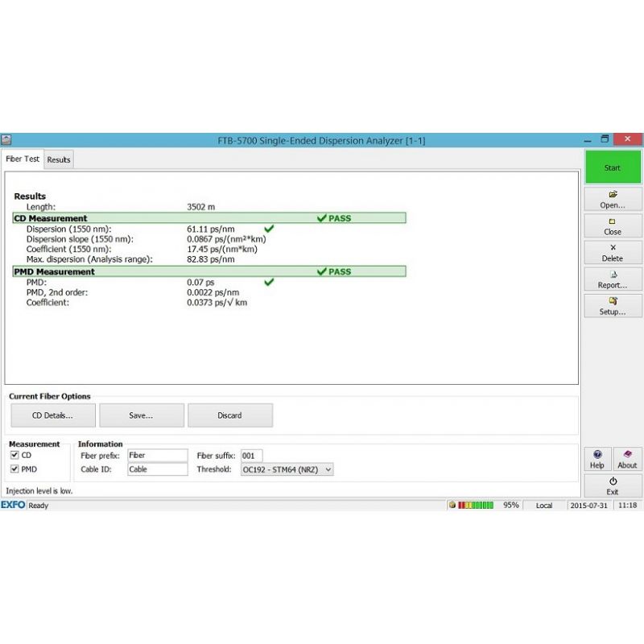Select the Max. dispersion value 82.83 ps/nm
The width and height of the screenshot is (644, 644).
[x=211, y=259]
